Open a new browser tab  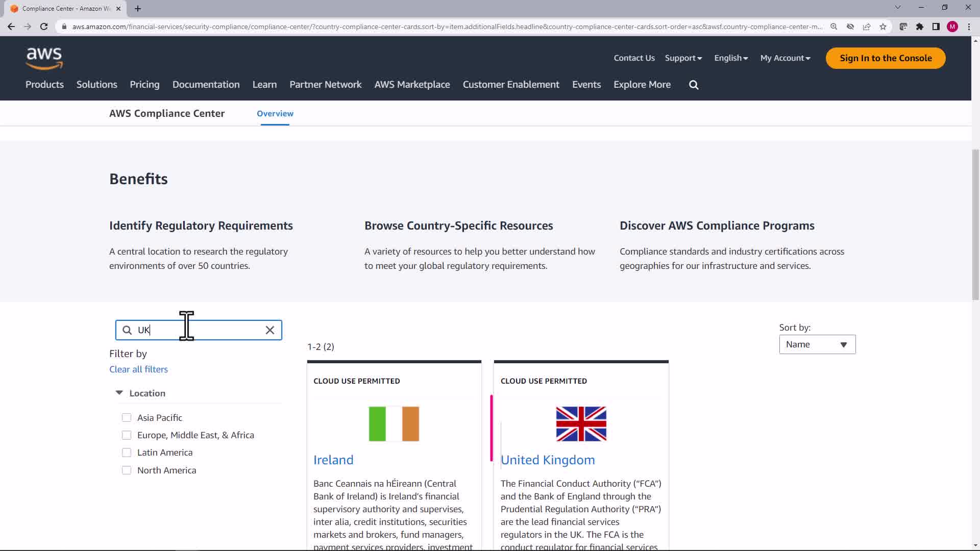point(138,9)
